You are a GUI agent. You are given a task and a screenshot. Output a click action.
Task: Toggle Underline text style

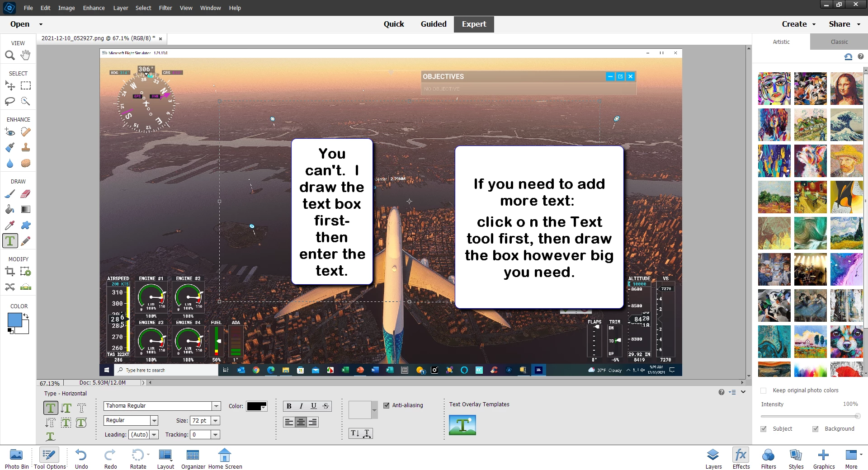[313, 406]
